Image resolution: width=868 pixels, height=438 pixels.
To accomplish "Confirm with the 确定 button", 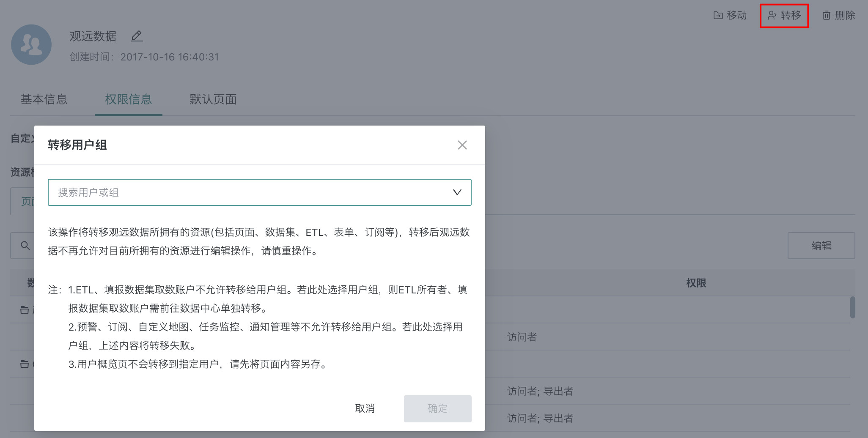I will pos(437,408).
